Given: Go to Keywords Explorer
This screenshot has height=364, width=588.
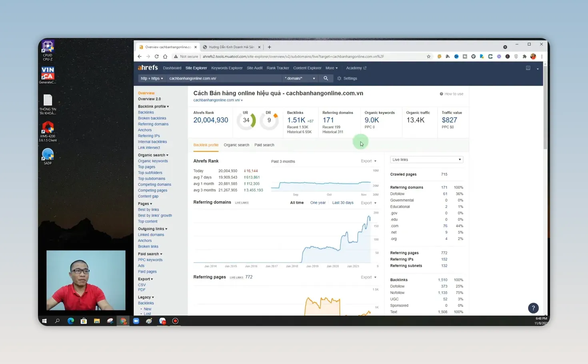Looking at the screenshot, I should 227,68.
